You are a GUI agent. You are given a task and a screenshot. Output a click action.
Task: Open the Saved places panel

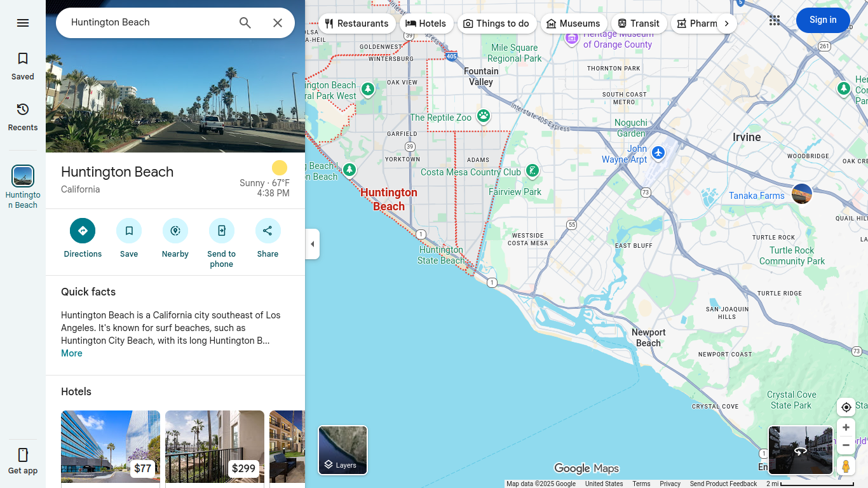[23, 66]
